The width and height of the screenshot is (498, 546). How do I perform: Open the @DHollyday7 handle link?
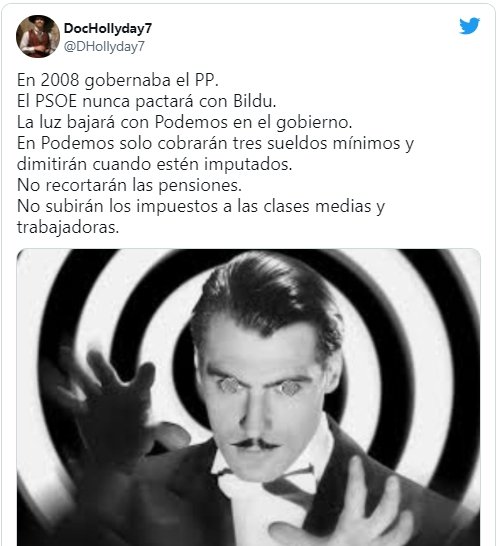pos(104,46)
